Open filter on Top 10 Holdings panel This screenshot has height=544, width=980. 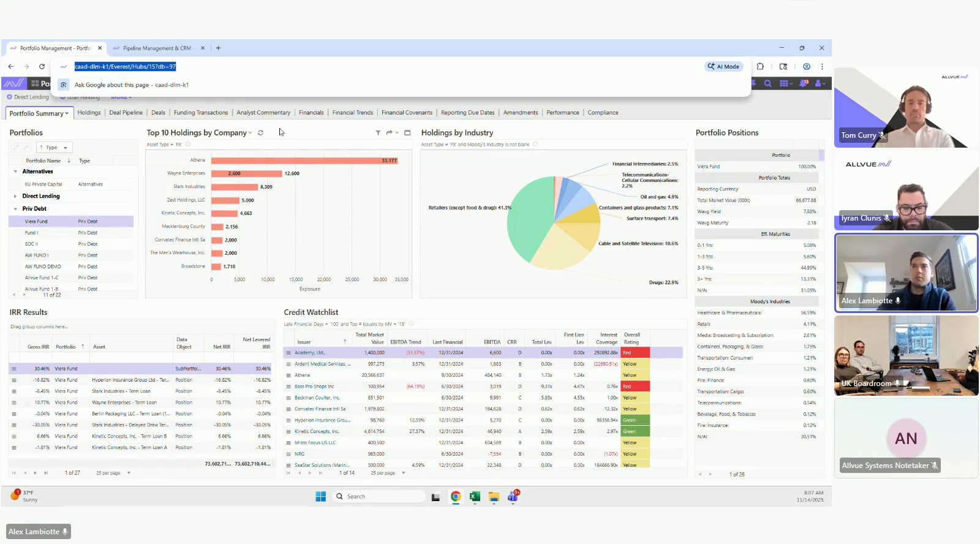[x=378, y=133]
